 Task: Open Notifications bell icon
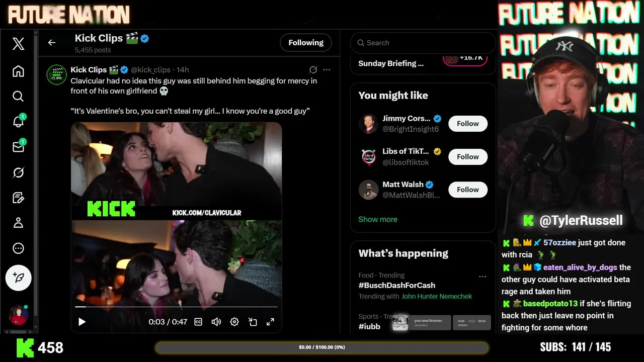[18, 121]
